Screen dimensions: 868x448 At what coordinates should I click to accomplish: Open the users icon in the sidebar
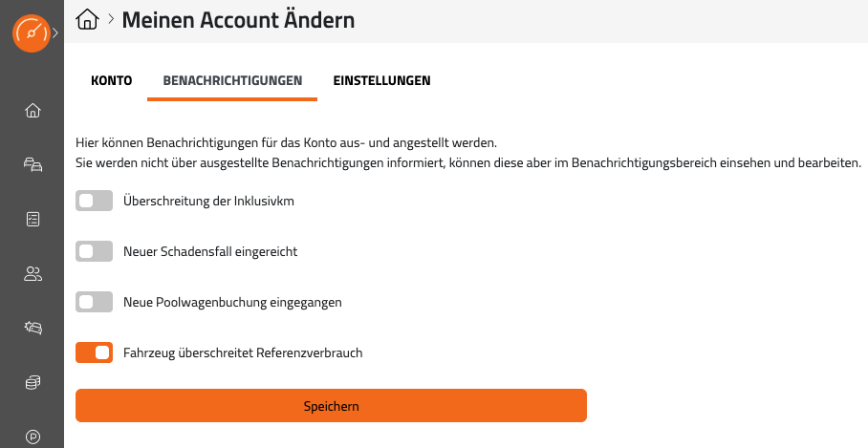(x=33, y=274)
